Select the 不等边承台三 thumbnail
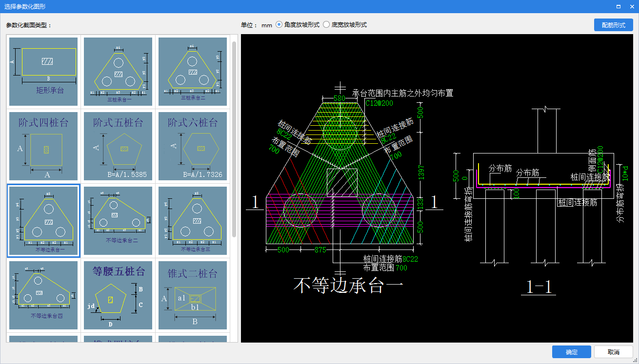This screenshot has height=364, width=639. coord(193,221)
